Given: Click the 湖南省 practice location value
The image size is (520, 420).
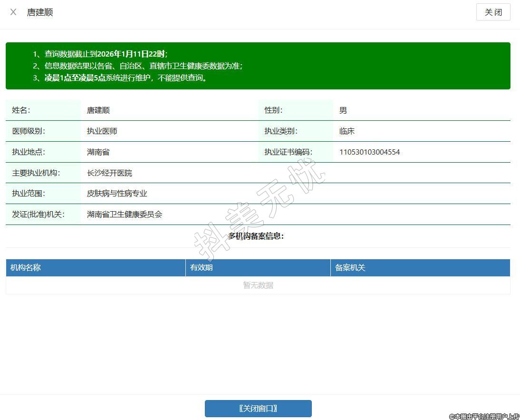Looking at the screenshot, I should [x=98, y=152].
